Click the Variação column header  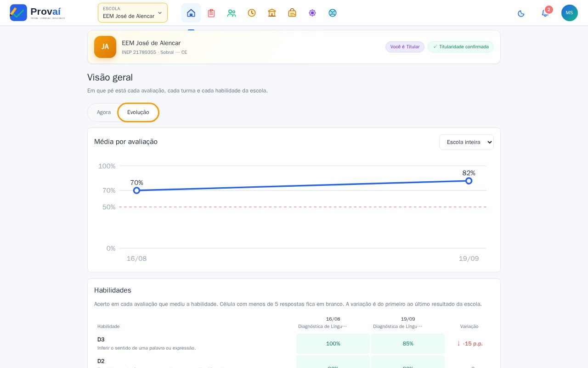[x=469, y=327]
